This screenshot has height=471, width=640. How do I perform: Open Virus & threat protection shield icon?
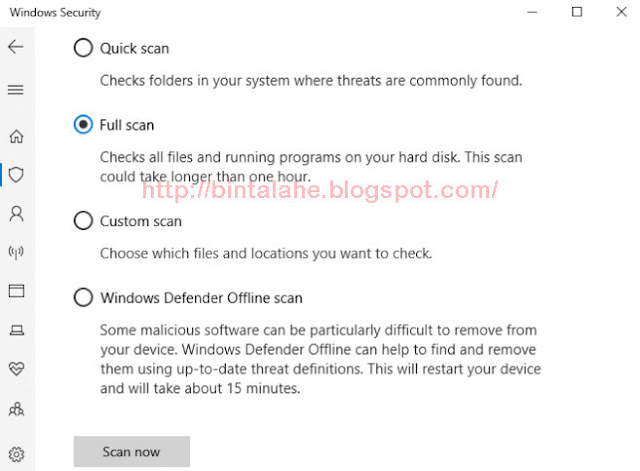click(x=16, y=175)
